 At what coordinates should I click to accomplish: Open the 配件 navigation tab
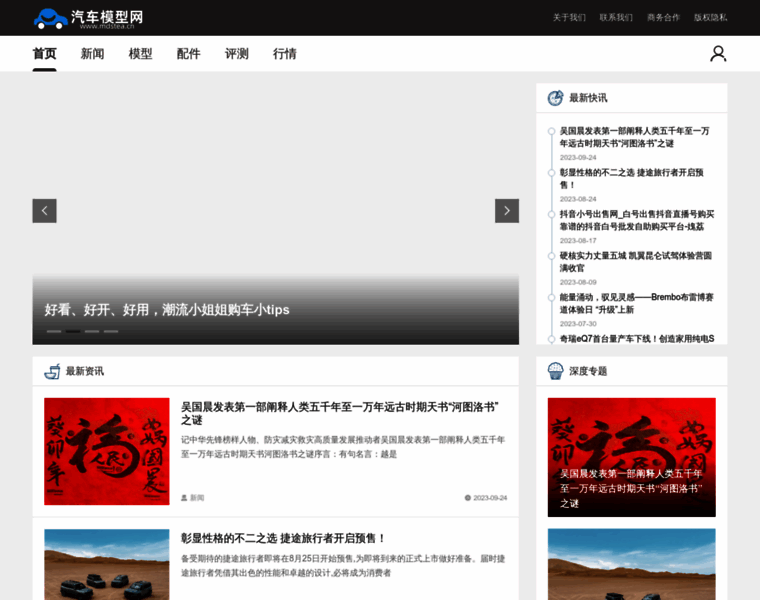pyautogui.click(x=189, y=54)
